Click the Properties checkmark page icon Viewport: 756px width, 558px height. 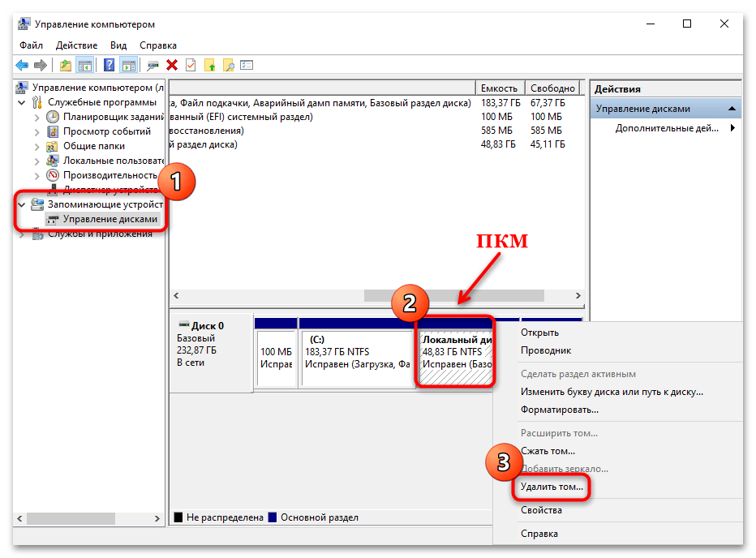tap(191, 65)
